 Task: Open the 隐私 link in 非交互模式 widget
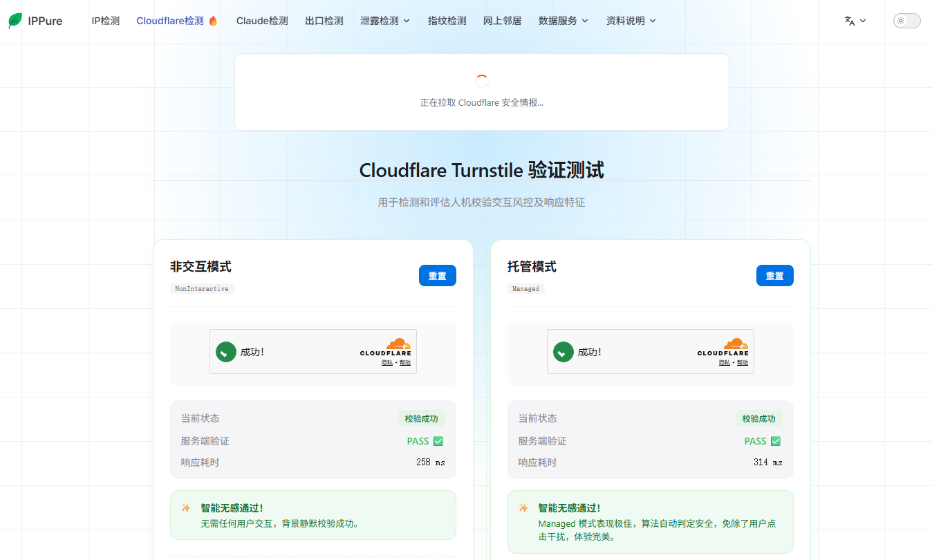click(387, 362)
